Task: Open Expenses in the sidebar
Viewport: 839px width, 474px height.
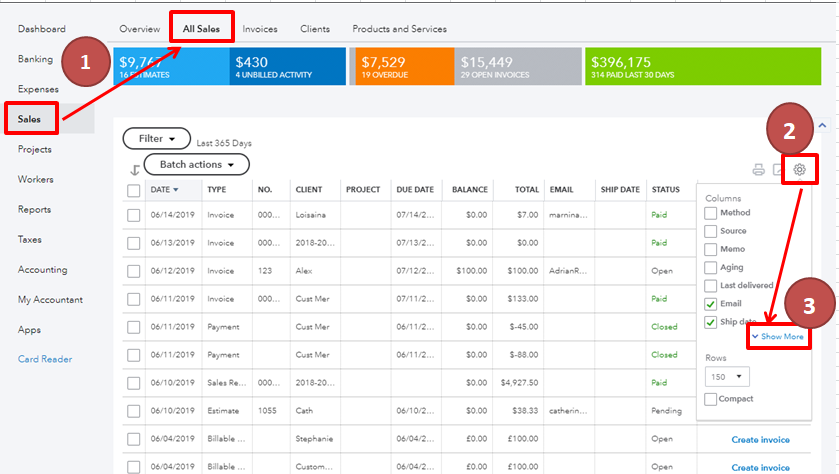Action: (x=38, y=89)
